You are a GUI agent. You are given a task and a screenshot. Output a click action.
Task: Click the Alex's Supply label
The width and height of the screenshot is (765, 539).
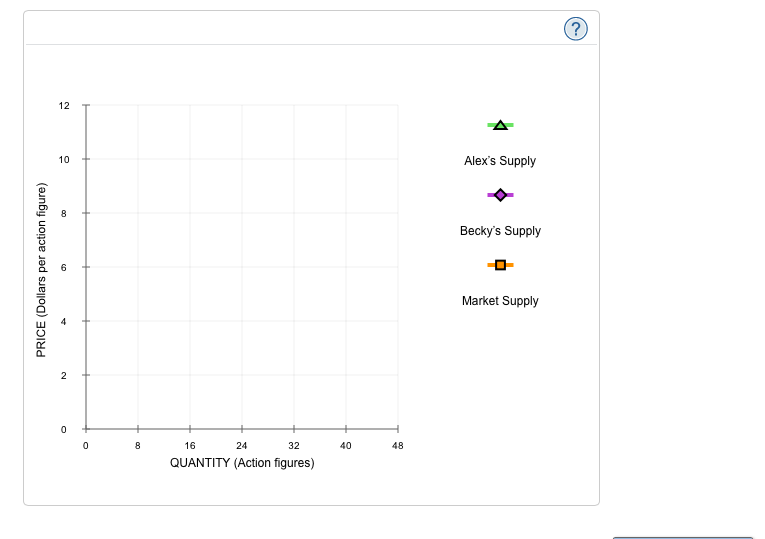500,161
